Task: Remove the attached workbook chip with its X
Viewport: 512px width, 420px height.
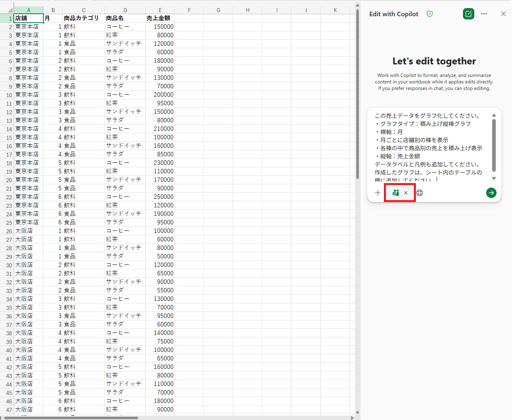Action: 406,193
